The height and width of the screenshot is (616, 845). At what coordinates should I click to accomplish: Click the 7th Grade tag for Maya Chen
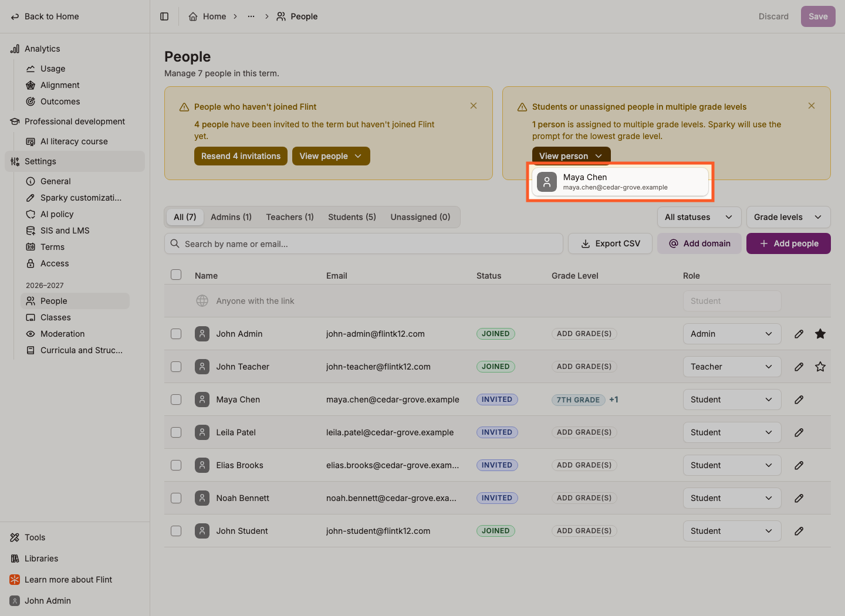[578, 400]
